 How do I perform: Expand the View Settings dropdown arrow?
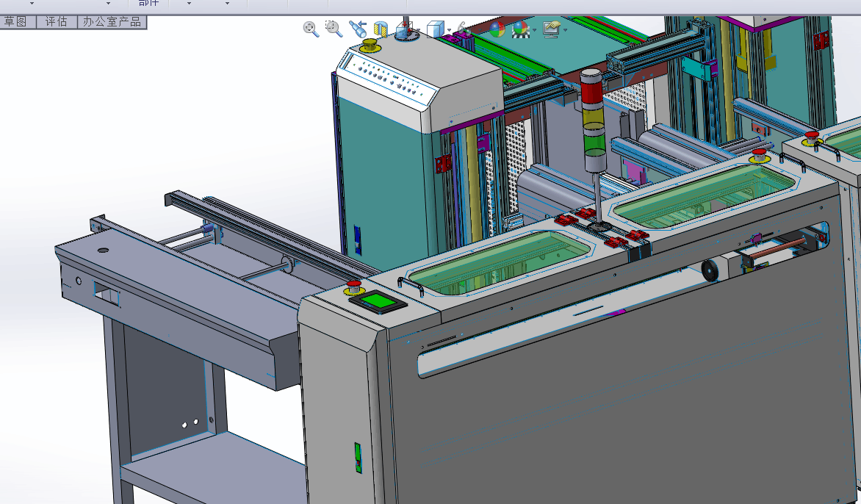pos(565,30)
